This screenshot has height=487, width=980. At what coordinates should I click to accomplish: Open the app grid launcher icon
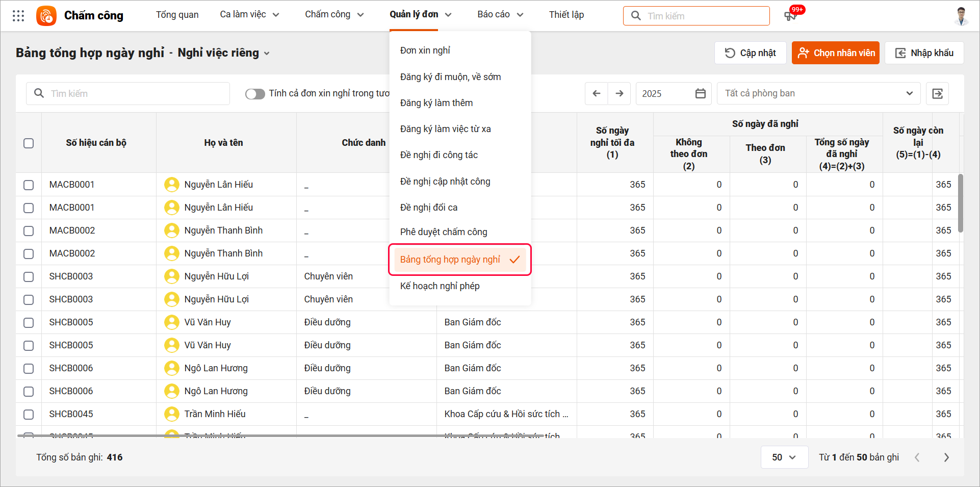tap(18, 16)
